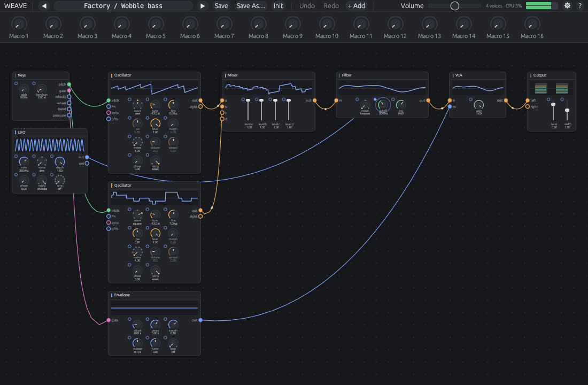Click the Macro 12 knob
Viewport: 588px width, 385px height.
point(395,25)
